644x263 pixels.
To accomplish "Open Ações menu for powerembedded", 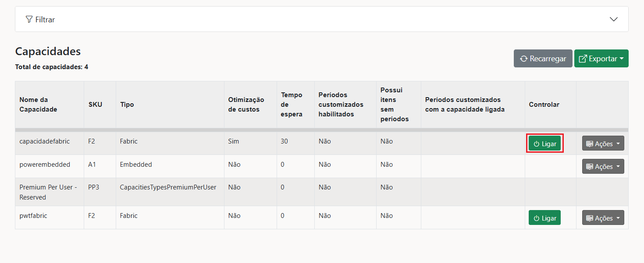I will click(603, 167).
